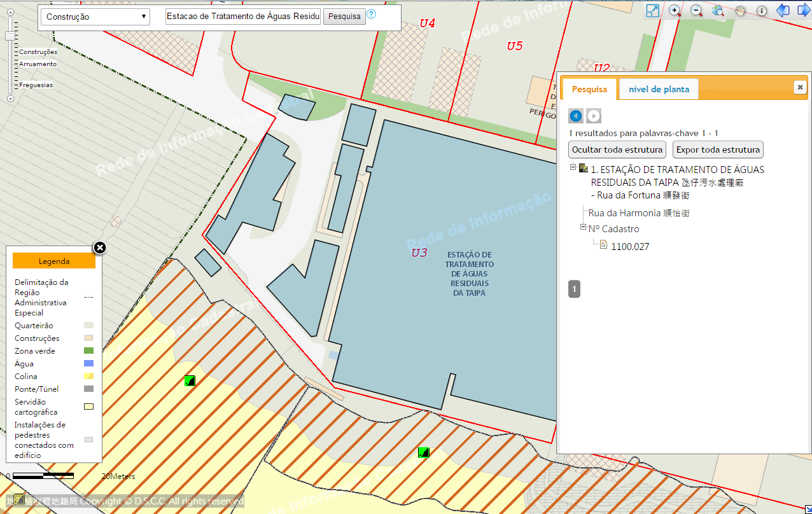
Task: Open the Construção search type dropdown
Action: (x=95, y=17)
